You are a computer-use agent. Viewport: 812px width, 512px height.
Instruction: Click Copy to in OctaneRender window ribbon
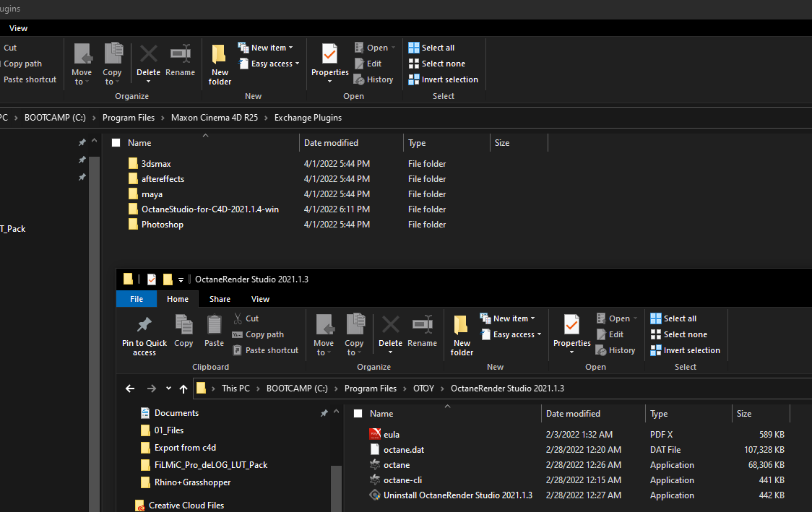354,336
